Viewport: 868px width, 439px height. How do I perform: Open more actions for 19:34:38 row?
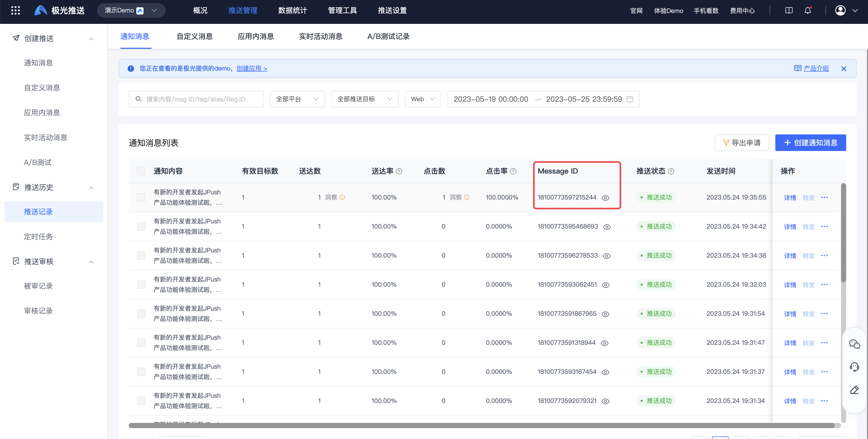click(x=824, y=255)
